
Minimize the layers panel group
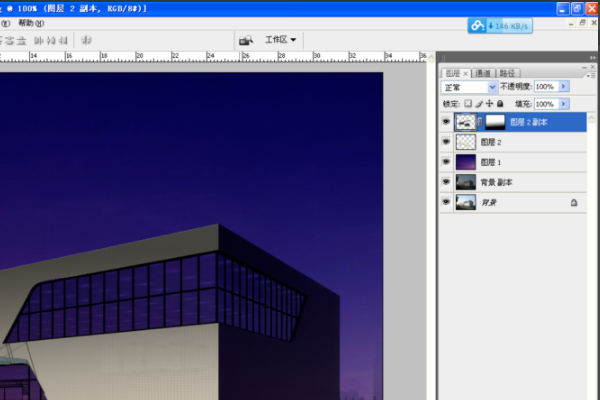(x=585, y=67)
